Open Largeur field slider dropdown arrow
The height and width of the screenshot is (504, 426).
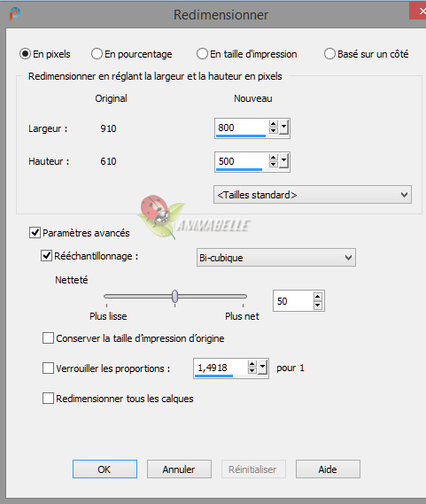[x=283, y=128]
